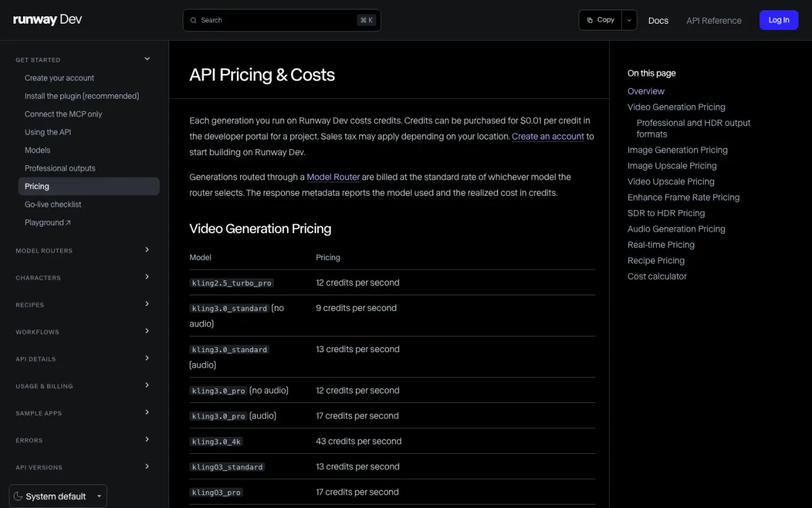Expand the API Versions section
The height and width of the screenshot is (508, 812).
point(148,467)
